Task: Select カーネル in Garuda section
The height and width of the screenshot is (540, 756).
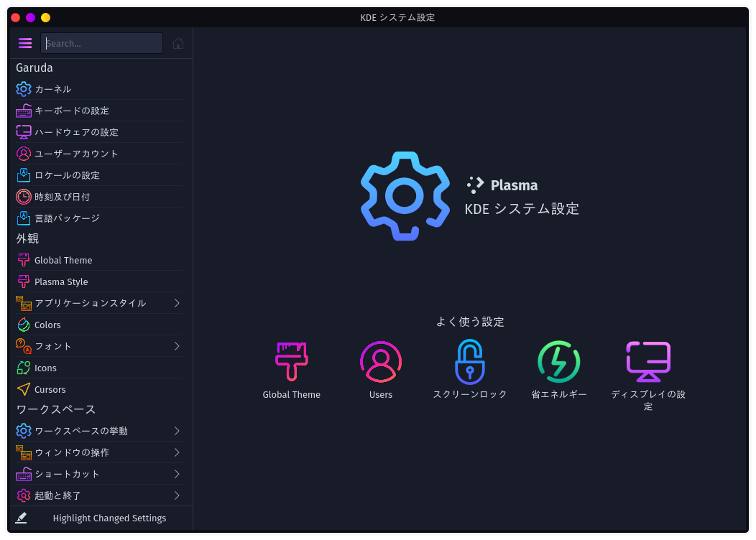Action: (53, 89)
